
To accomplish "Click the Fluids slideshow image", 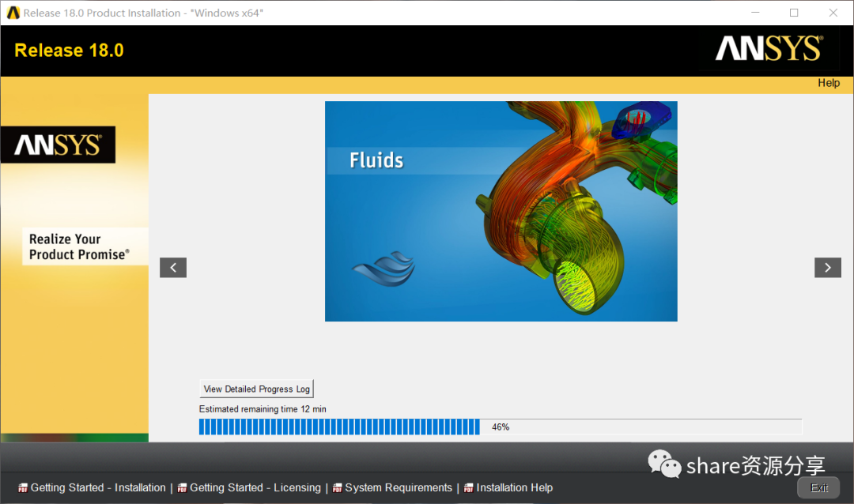I will click(501, 211).
